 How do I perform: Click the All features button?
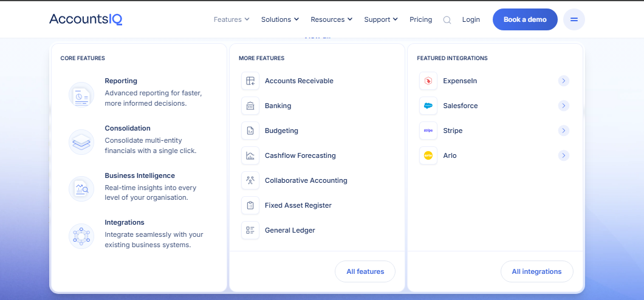click(365, 271)
